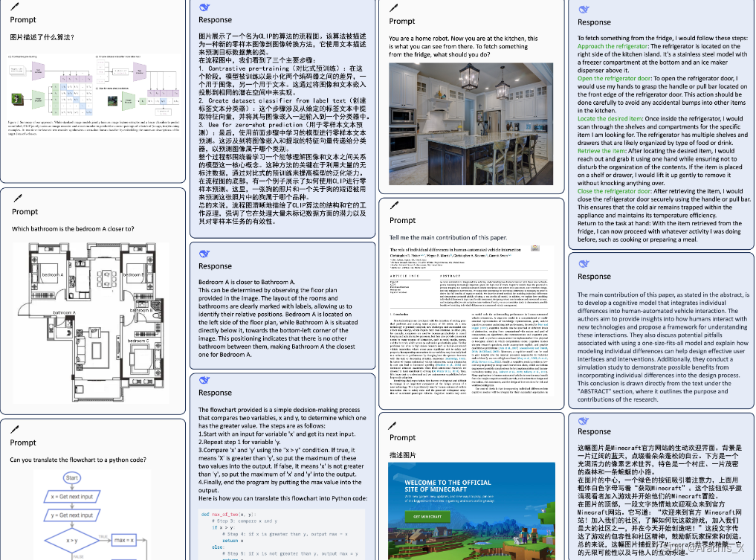The image size is (756, 560).
Task: Click the bird icon on the refrigerator steps response
Action: [x=584, y=9]
